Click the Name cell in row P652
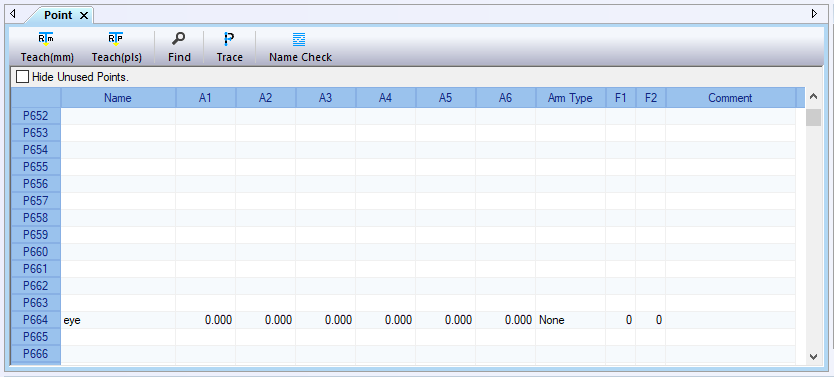834x377 pixels. tap(118, 116)
